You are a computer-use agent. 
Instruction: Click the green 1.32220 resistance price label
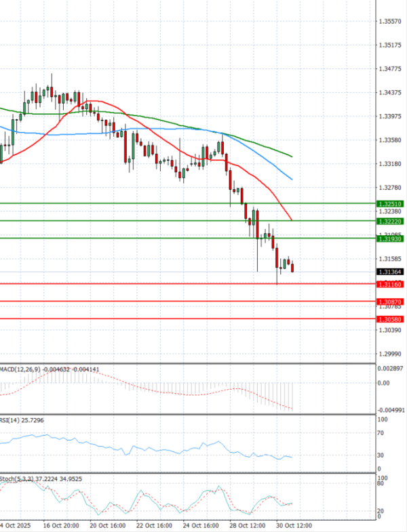tap(389, 221)
